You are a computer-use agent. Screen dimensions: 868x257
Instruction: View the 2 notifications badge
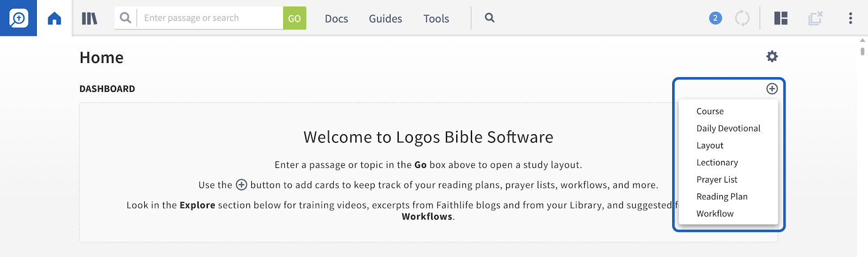pyautogui.click(x=716, y=18)
